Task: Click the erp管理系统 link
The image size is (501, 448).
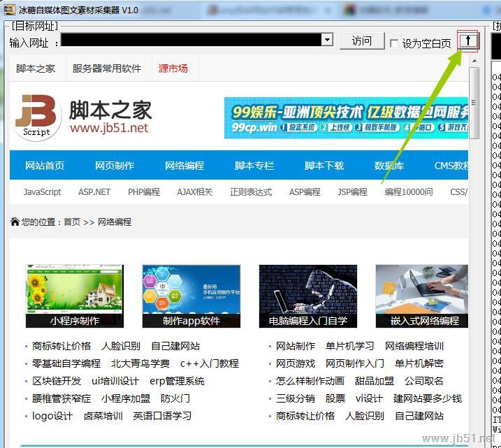Action: click(x=177, y=381)
